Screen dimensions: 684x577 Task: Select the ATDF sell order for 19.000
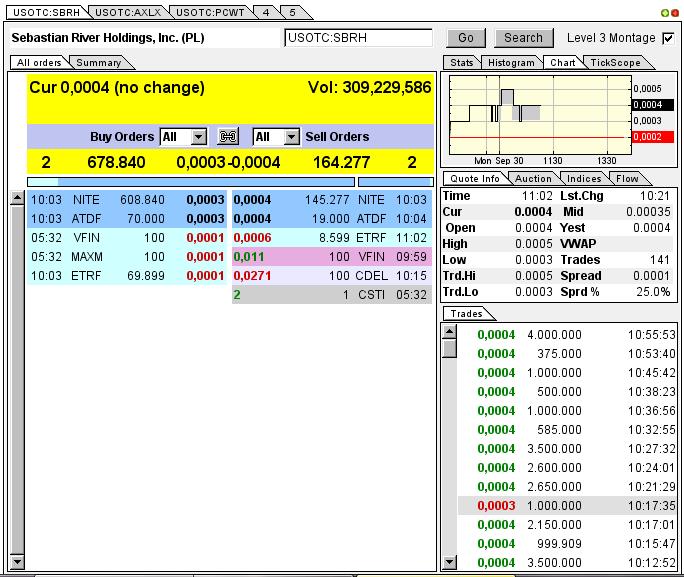332,219
